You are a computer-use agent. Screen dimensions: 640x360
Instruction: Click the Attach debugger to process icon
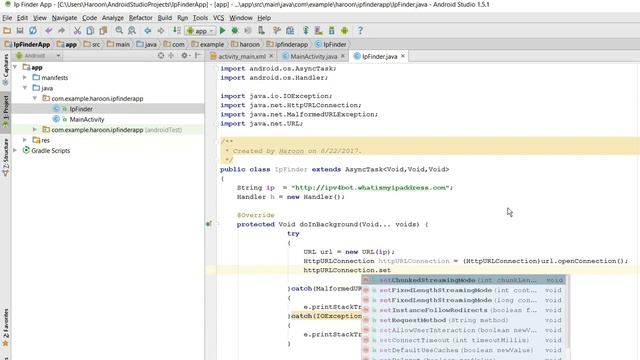click(261, 31)
